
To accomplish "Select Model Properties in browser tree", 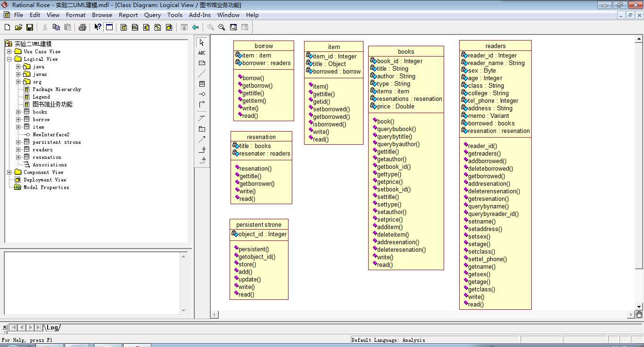I will [46, 187].
